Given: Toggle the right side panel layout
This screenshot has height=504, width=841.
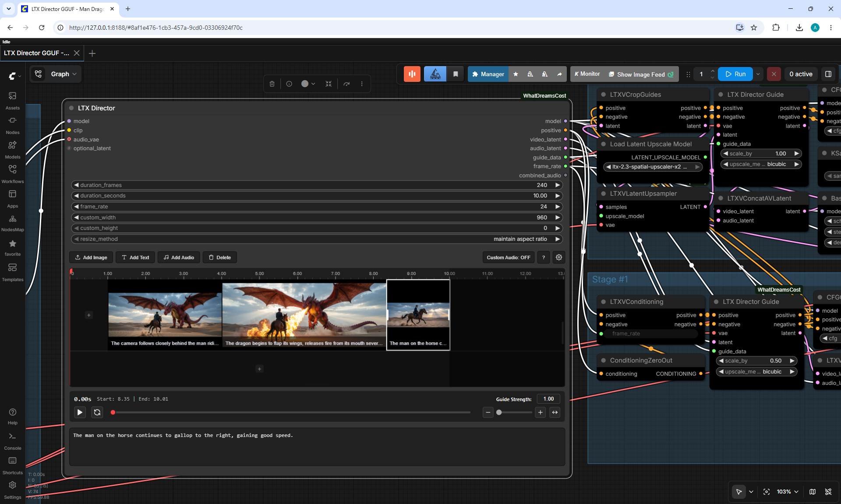Looking at the screenshot, I should pyautogui.click(x=828, y=74).
